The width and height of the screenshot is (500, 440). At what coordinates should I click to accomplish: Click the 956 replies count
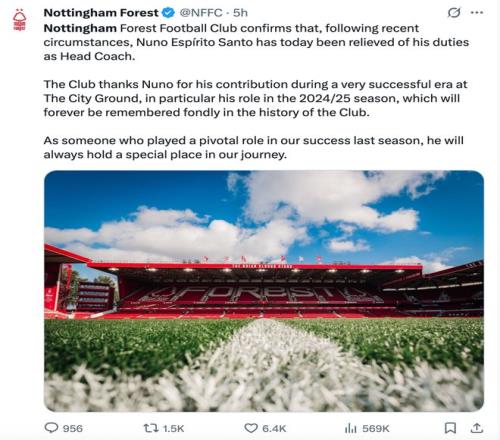coord(73,428)
